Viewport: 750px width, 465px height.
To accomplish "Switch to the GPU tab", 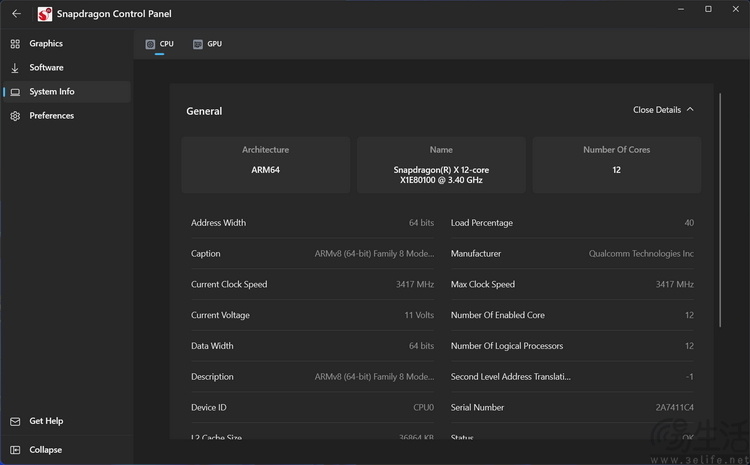I will [214, 44].
